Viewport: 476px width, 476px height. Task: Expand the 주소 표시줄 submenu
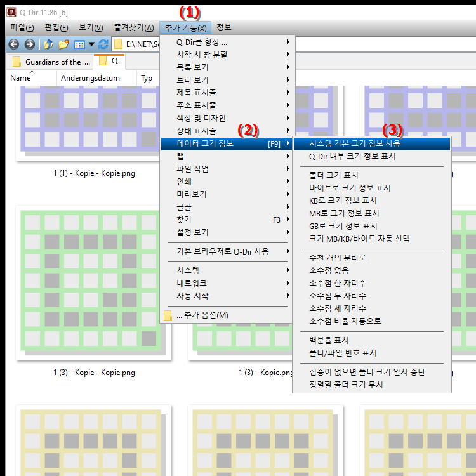point(227,105)
